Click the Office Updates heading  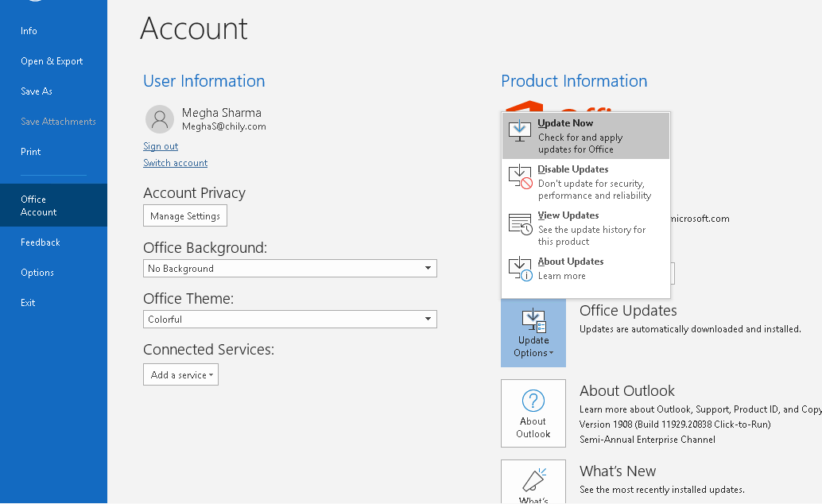628,311
